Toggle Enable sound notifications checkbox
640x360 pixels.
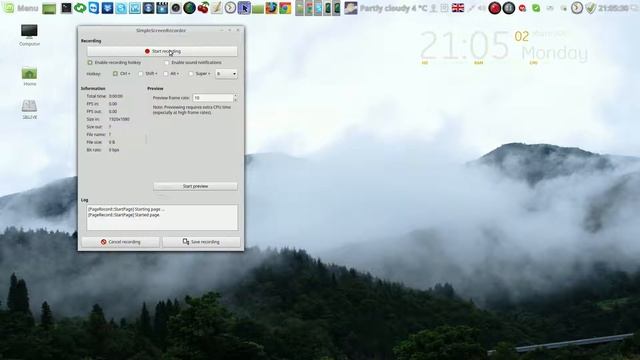(167, 62)
